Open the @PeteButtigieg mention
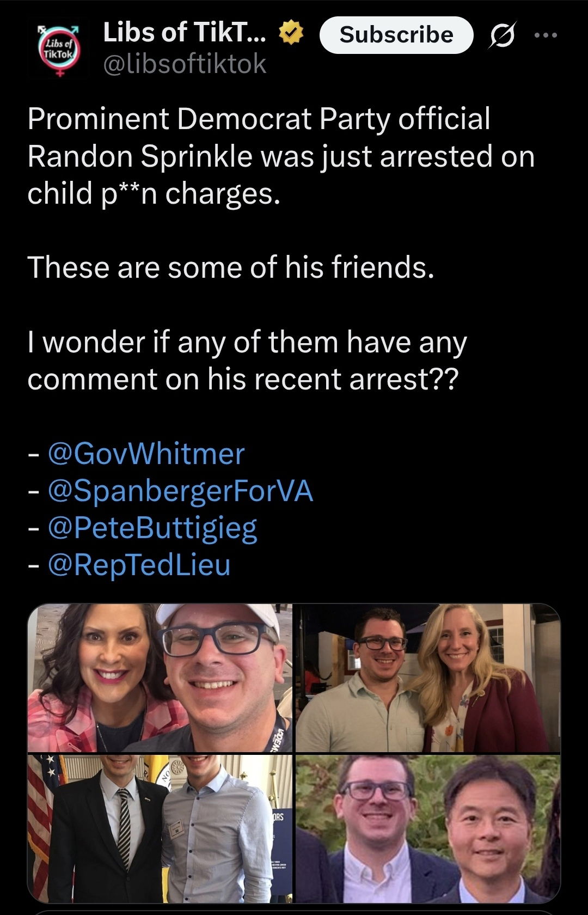Viewport: 588px width, 915px height. (152, 528)
